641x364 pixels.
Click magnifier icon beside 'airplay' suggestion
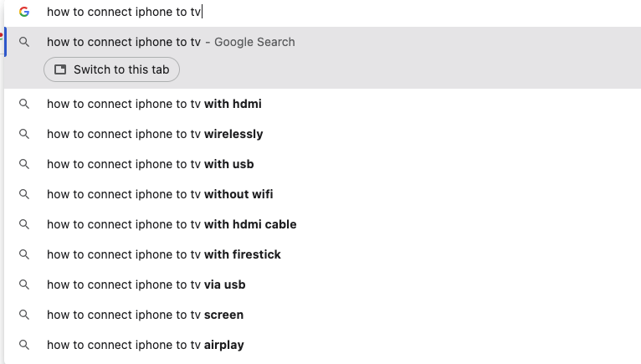click(24, 345)
